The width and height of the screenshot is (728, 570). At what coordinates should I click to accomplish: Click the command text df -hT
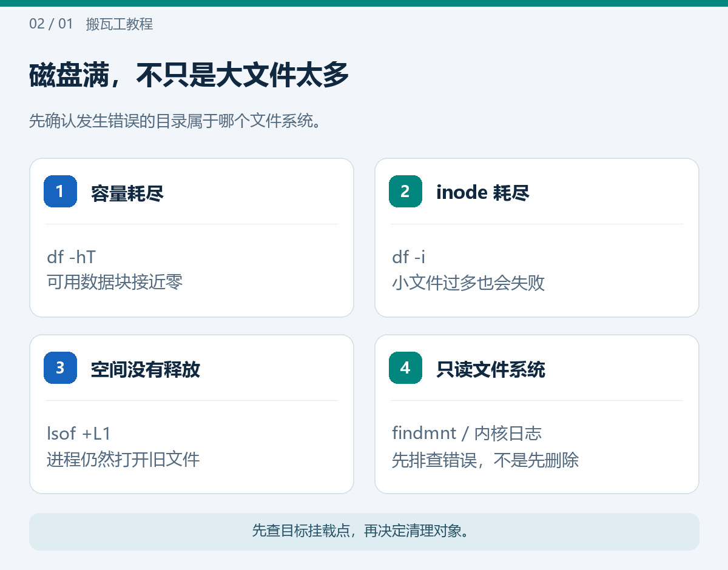click(x=72, y=257)
